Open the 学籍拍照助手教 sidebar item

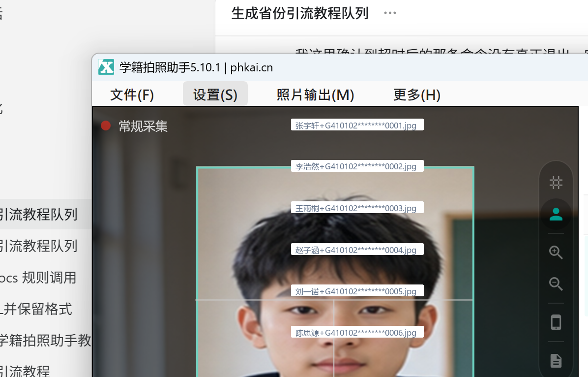(46, 340)
